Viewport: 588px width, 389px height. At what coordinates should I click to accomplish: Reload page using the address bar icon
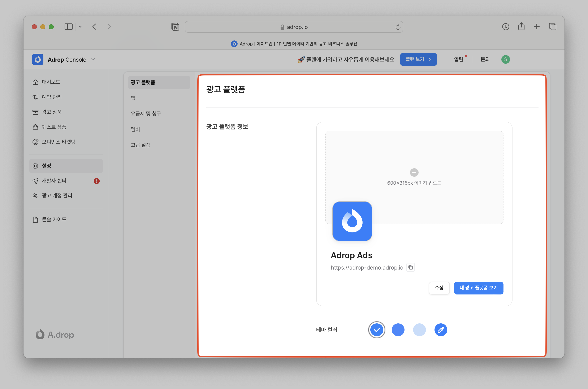[x=398, y=27]
